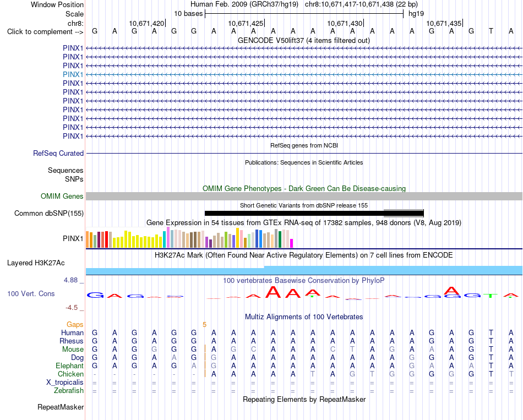523x420 pixels.
Task: Open 'Publications: Sequences in Scientific Articles' title
Action: (x=304, y=162)
